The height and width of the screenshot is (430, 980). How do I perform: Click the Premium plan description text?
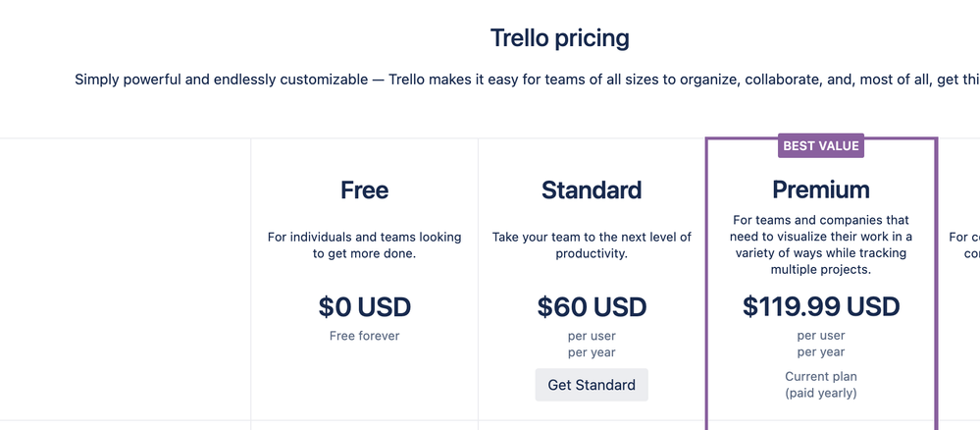coord(821,244)
